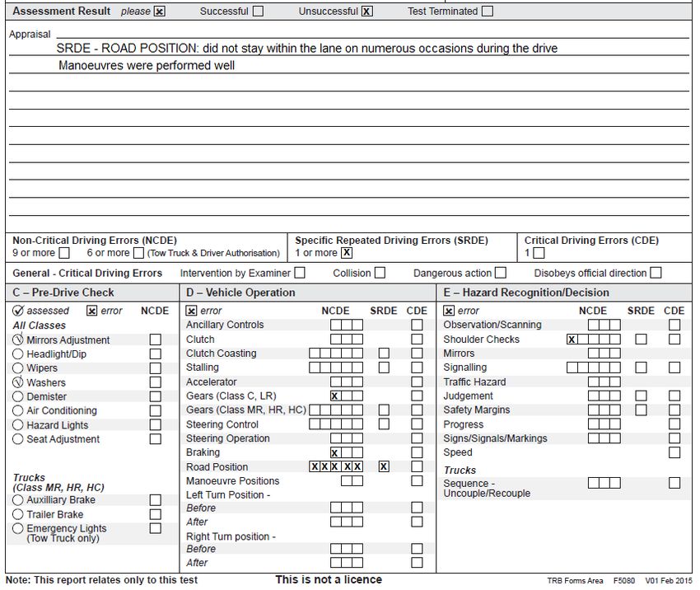Tick the Hazard Lights NCDE error box
700x590 pixels.
point(156,424)
